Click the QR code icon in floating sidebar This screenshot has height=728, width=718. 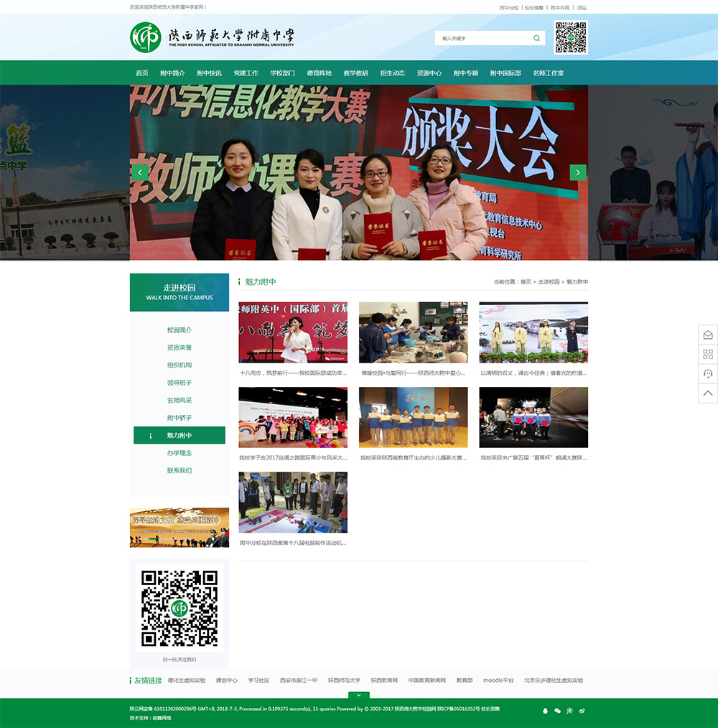click(708, 354)
